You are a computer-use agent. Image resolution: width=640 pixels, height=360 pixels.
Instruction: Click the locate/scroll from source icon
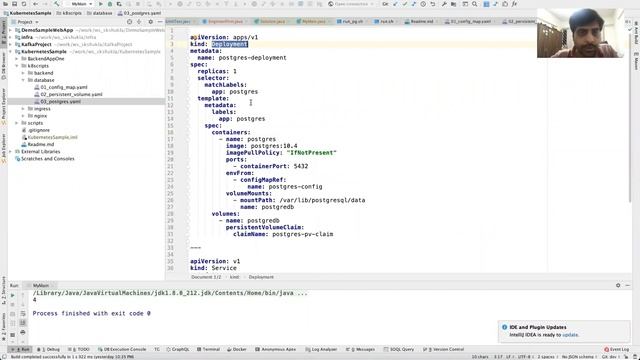pyautogui.click(x=129, y=22)
